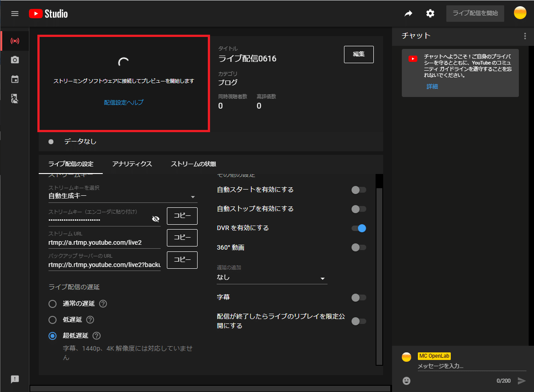This screenshot has height=392, width=534.
Task: Open the webcam stream panel via camera icon
Action: [x=15, y=60]
